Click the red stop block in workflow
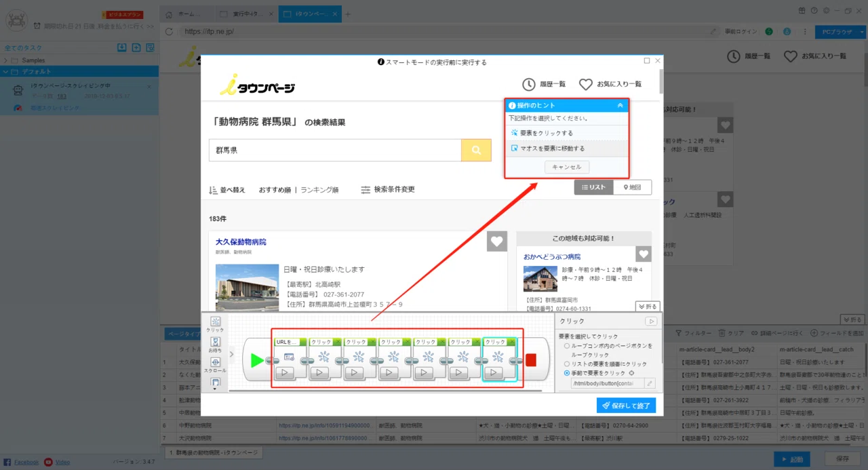This screenshot has height=470, width=868. pyautogui.click(x=530, y=360)
